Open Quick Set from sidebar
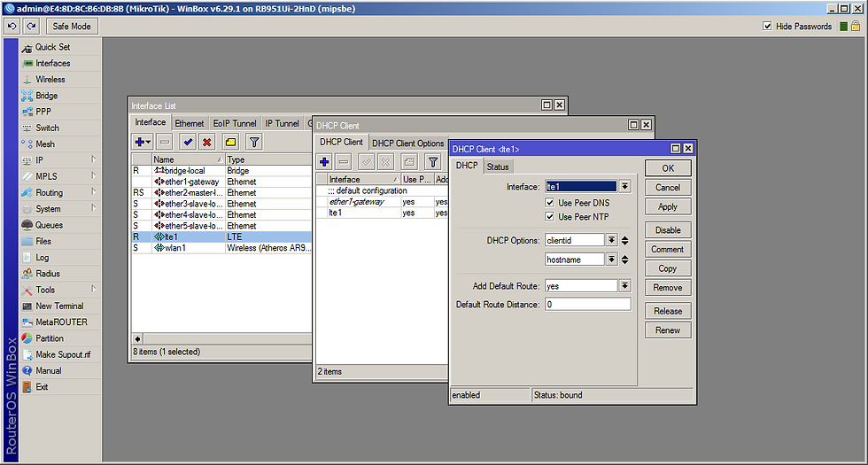Image resolution: width=868 pixels, height=465 pixels. pyautogui.click(x=52, y=47)
